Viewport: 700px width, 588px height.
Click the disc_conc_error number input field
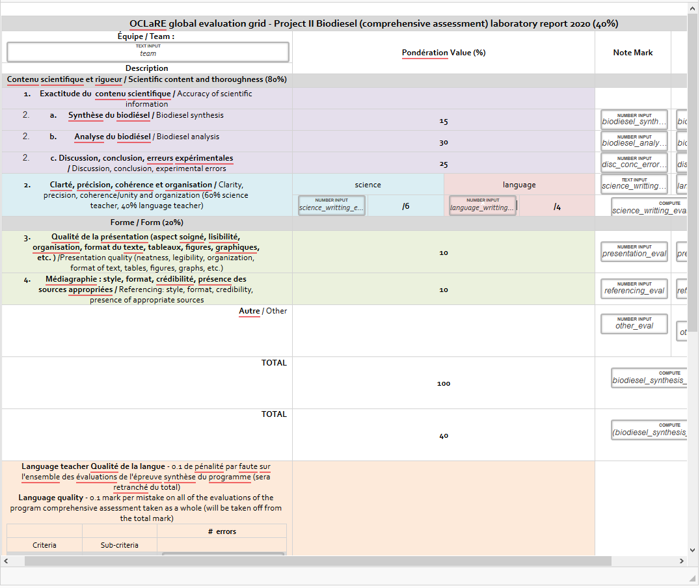pyautogui.click(x=634, y=162)
